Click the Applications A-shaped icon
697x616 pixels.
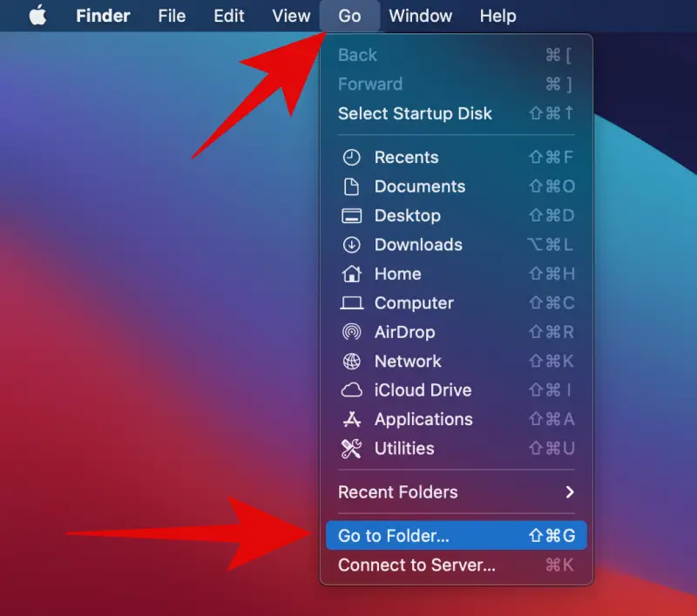[351, 420]
